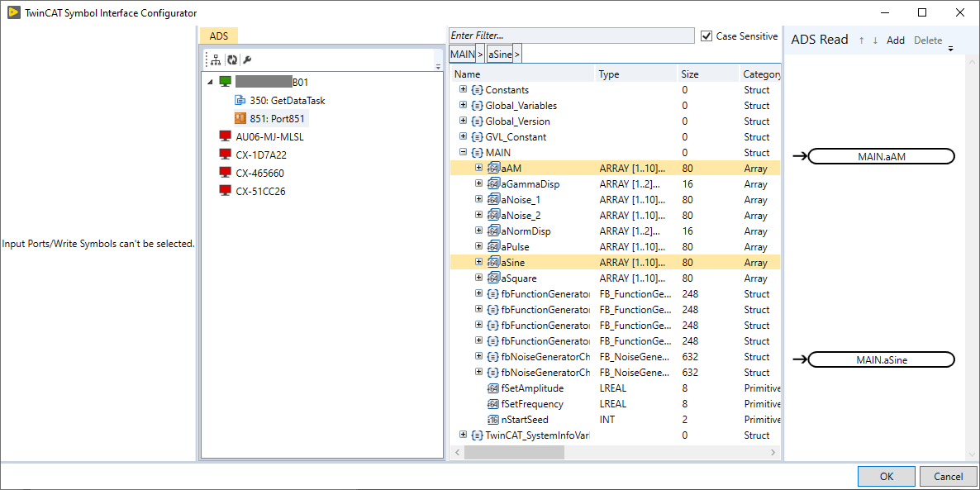
Task: Click the LREAL icon beside fSetAmplitude
Action: coord(493,388)
